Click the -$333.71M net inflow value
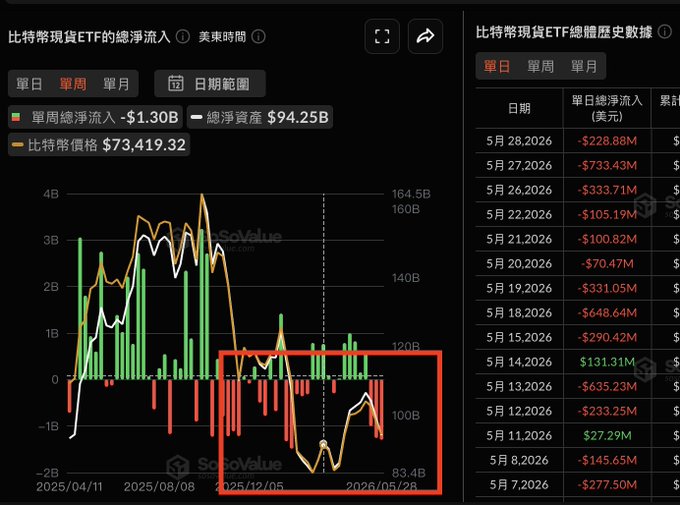 click(607, 190)
